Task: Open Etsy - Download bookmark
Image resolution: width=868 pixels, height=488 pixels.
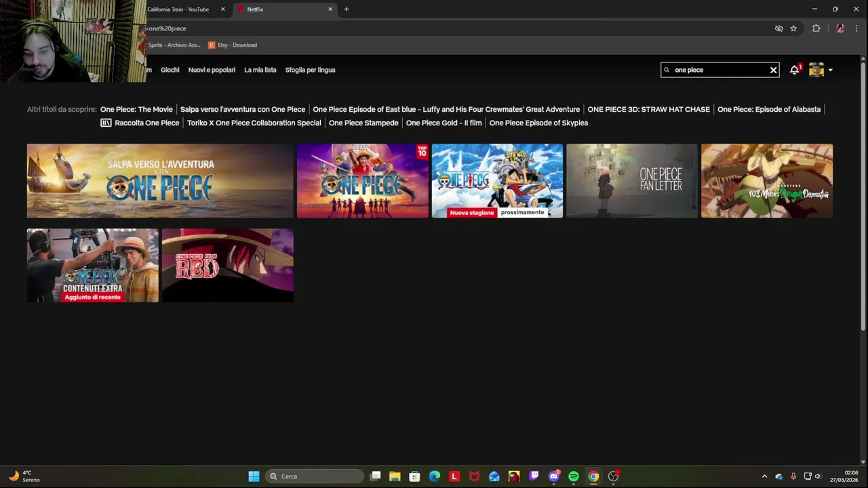Action: [x=233, y=45]
